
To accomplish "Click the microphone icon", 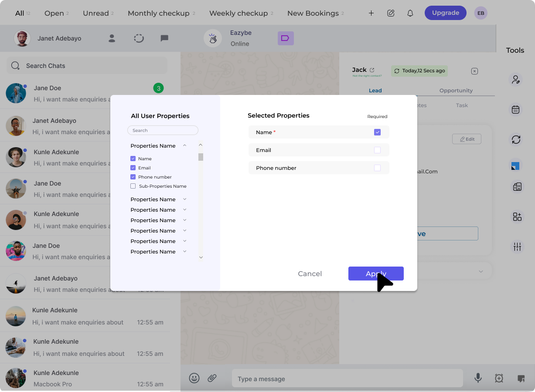I will [478, 378].
